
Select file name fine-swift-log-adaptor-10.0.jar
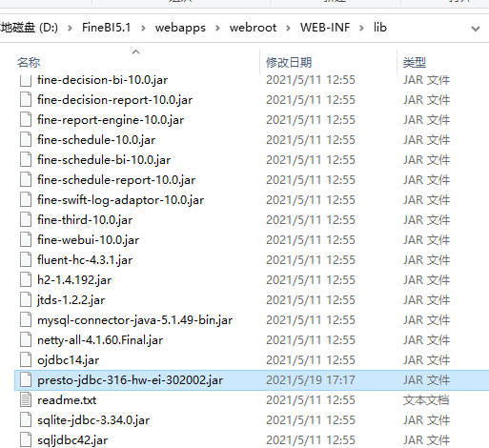(120, 200)
